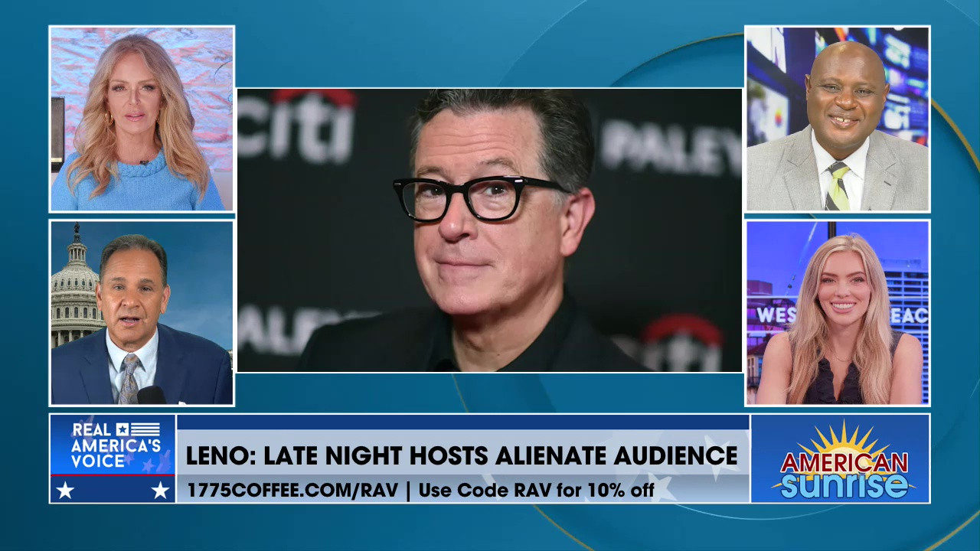Click the center photo of man in glasses
This screenshot has height=551, width=980.
(x=490, y=230)
